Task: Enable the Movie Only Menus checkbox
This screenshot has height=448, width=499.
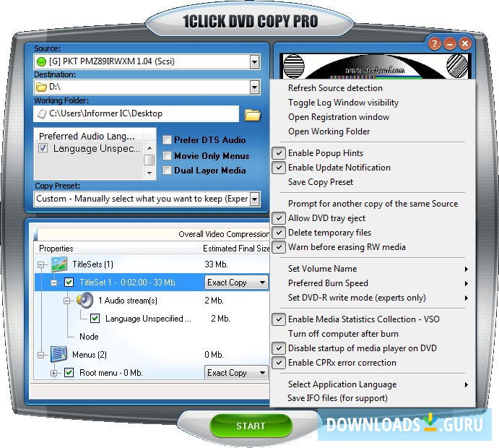Action: click(167, 155)
